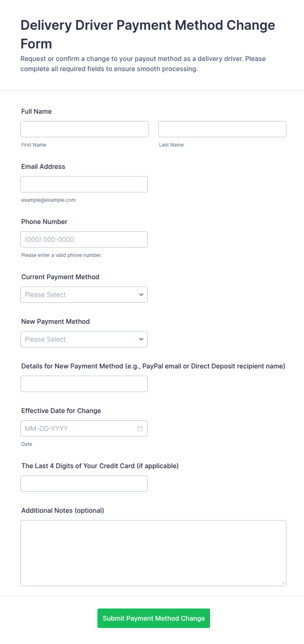Submit Payment Method Change button
Screen dimensions: 304x644
(x=154, y=618)
